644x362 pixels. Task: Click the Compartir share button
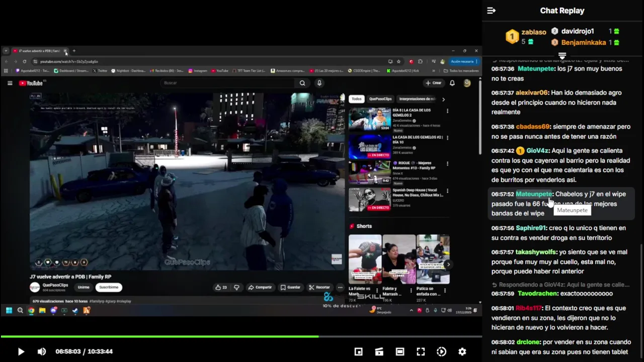click(260, 288)
